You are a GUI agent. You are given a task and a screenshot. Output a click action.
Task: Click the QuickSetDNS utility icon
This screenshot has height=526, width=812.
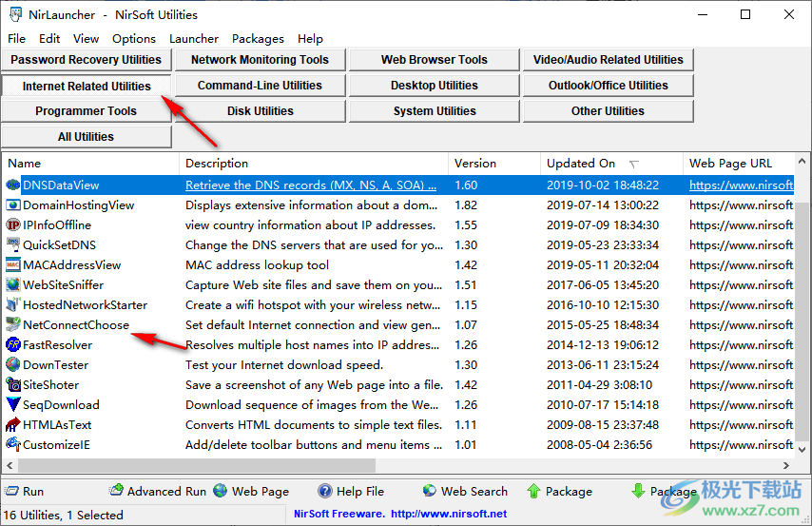click(x=13, y=245)
